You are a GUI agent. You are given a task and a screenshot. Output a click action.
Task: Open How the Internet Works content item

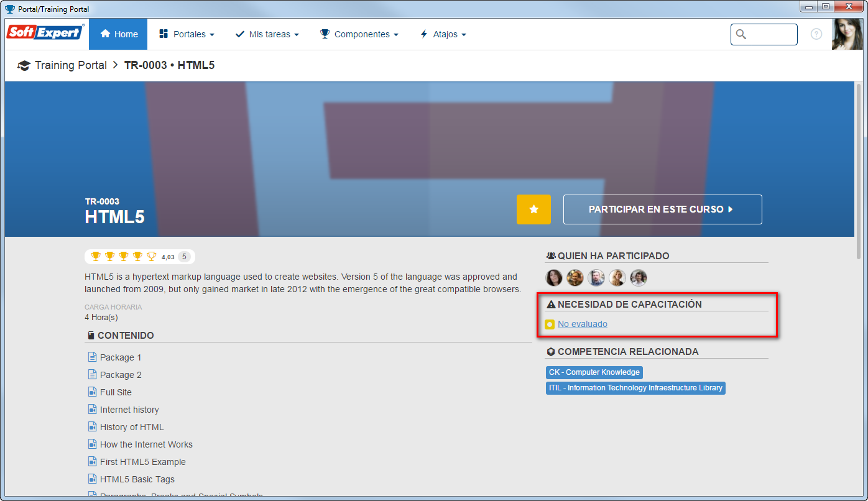pos(146,444)
